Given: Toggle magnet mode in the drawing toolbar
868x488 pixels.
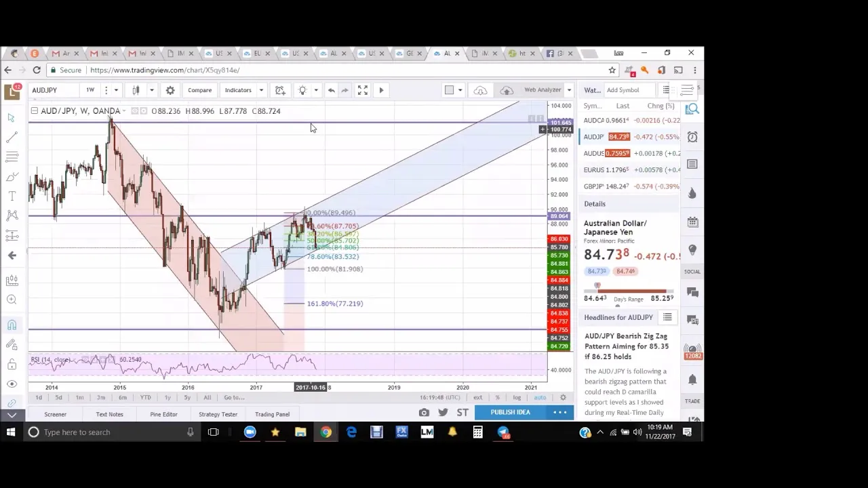Looking at the screenshot, I should (x=12, y=325).
